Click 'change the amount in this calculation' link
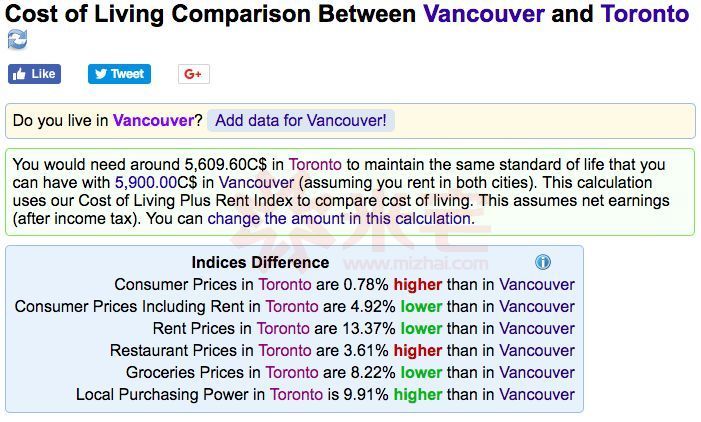Screen dimensions: 701x422 tap(340, 218)
